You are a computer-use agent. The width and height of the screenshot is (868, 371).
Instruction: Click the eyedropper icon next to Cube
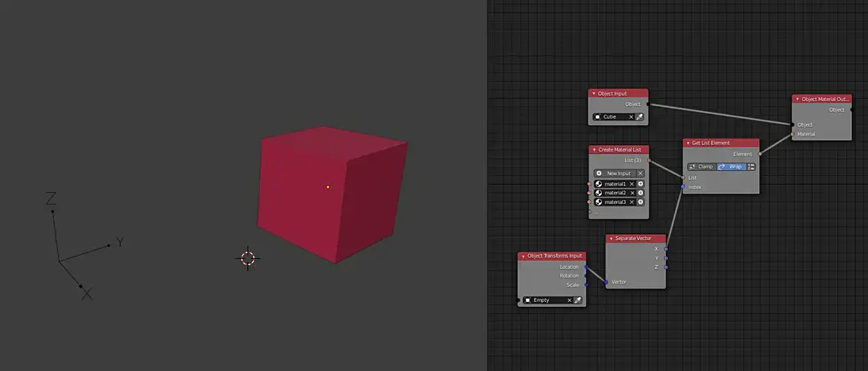click(x=639, y=117)
